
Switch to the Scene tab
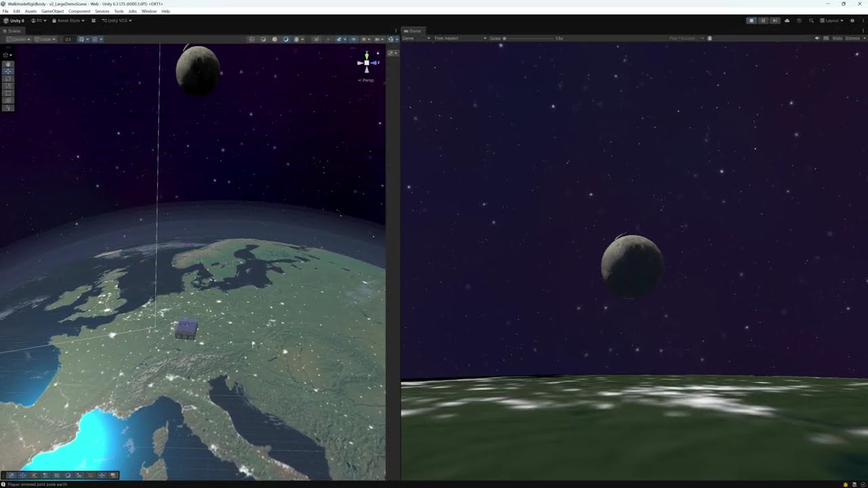click(14, 31)
